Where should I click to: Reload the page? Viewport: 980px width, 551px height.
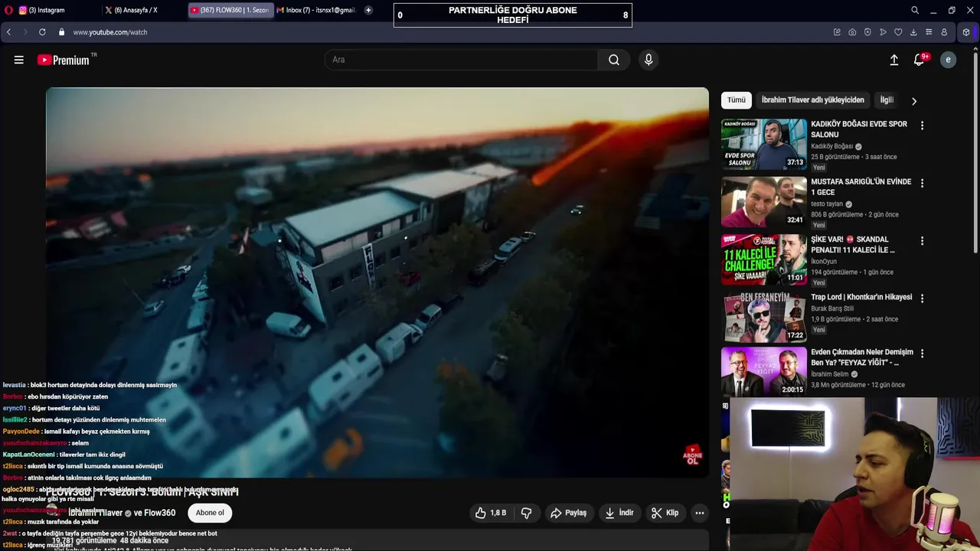42,32
